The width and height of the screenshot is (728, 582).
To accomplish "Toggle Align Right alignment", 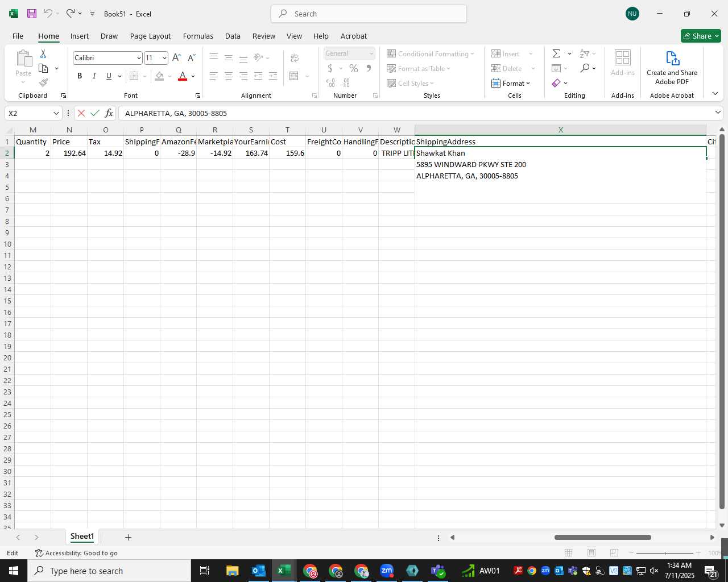I will [243, 76].
